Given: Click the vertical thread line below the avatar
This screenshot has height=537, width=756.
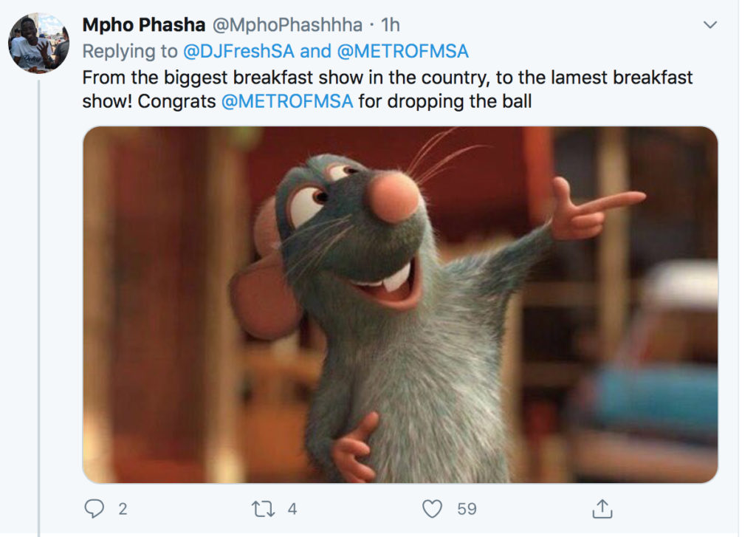Looking at the screenshot, I should (38, 308).
